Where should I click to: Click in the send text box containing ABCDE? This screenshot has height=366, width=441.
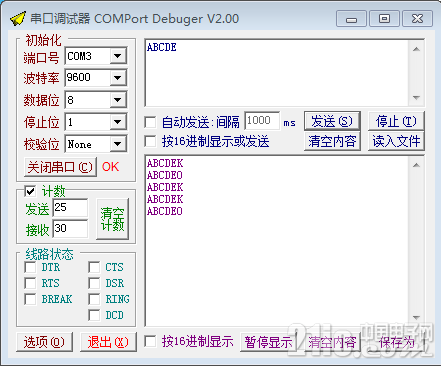point(277,73)
